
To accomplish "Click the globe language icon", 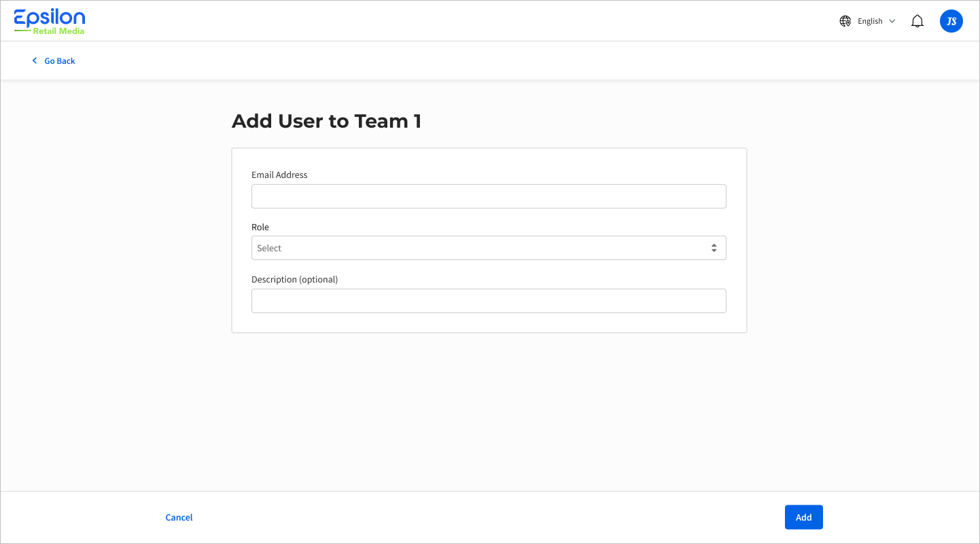I will pos(845,20).
